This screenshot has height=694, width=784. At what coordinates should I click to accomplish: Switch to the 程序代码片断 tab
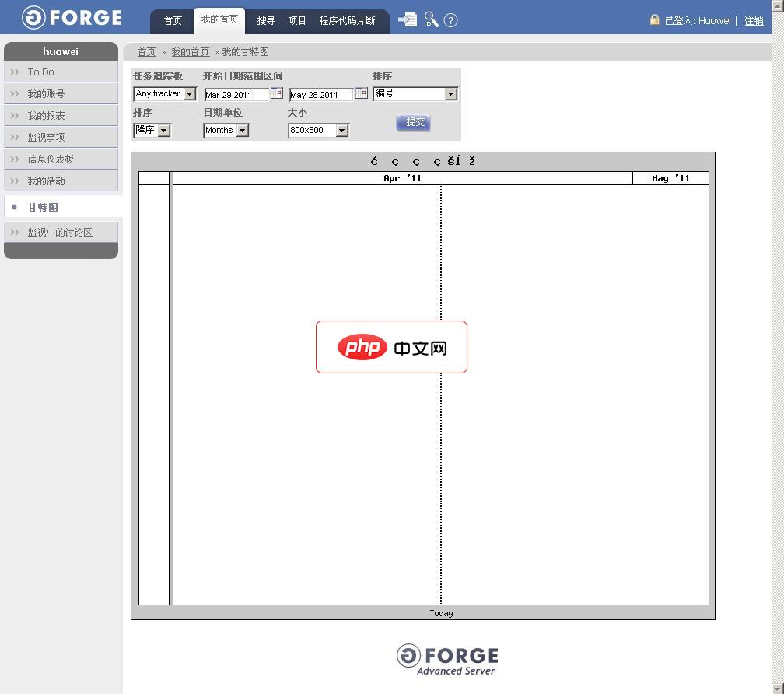click(347, 21)
